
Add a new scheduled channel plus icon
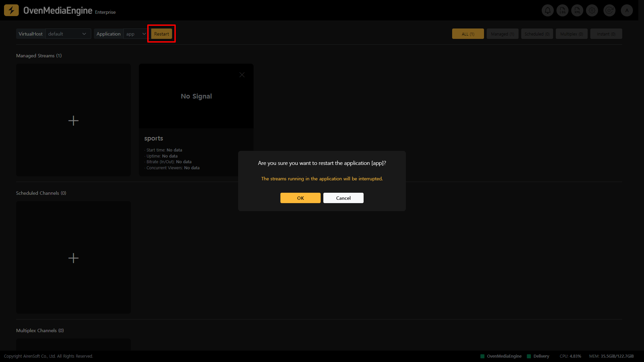pos(73,258)
